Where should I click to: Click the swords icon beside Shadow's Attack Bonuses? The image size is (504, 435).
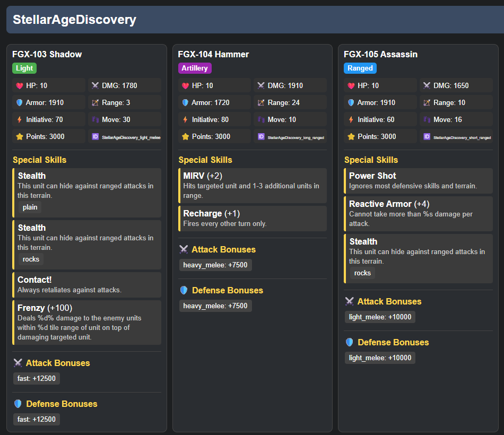tap(18, 363)
